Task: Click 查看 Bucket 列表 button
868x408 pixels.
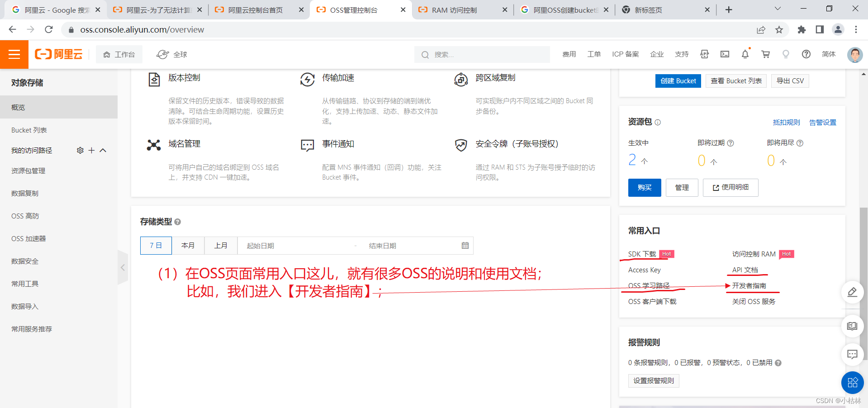Action: tap(736, 81)
